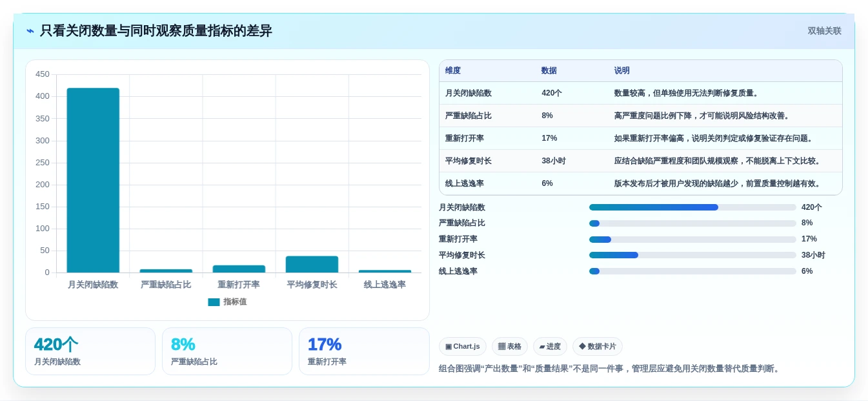Click the y-axis label 450
Screen dimensions: 868x401
(x=43, y=74)
